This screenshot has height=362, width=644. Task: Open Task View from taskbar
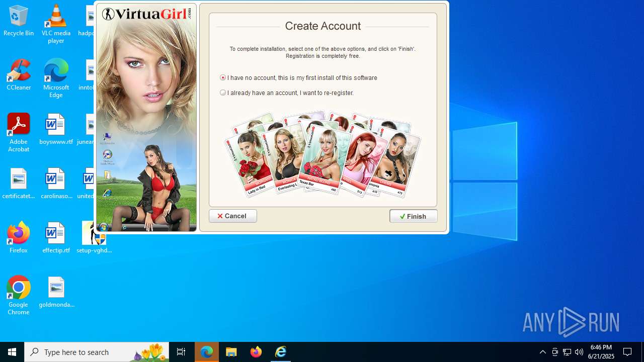tap(181, 352)
